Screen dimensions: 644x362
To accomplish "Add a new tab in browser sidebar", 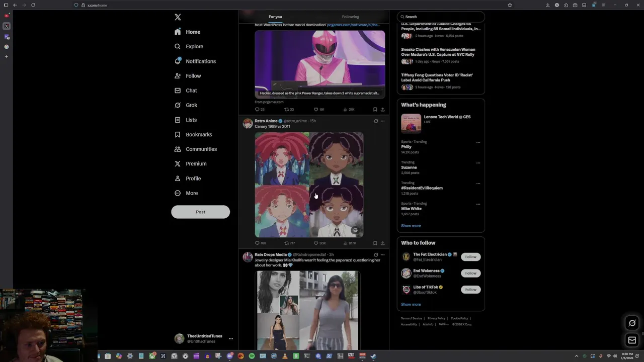I will point(6,56).
